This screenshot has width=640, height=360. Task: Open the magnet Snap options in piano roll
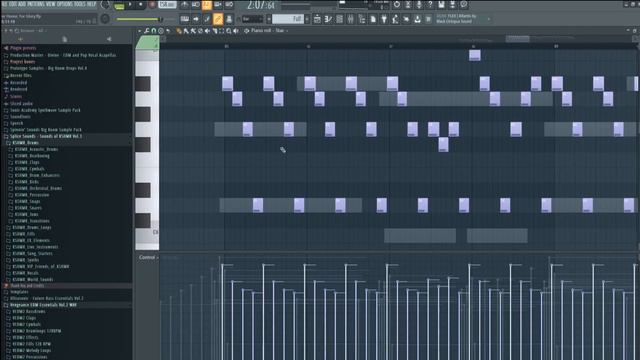[154, 31]
